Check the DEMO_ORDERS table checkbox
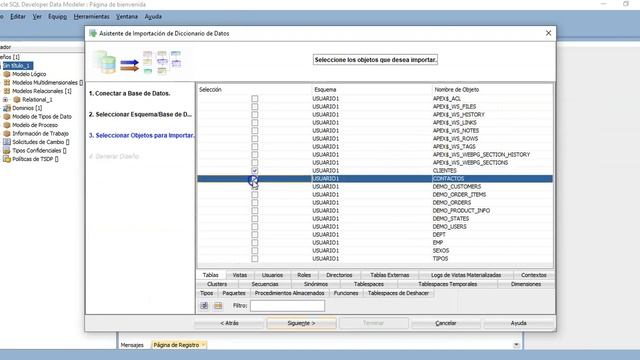Viewport: 640px width, 360px height. pos(255,202)
